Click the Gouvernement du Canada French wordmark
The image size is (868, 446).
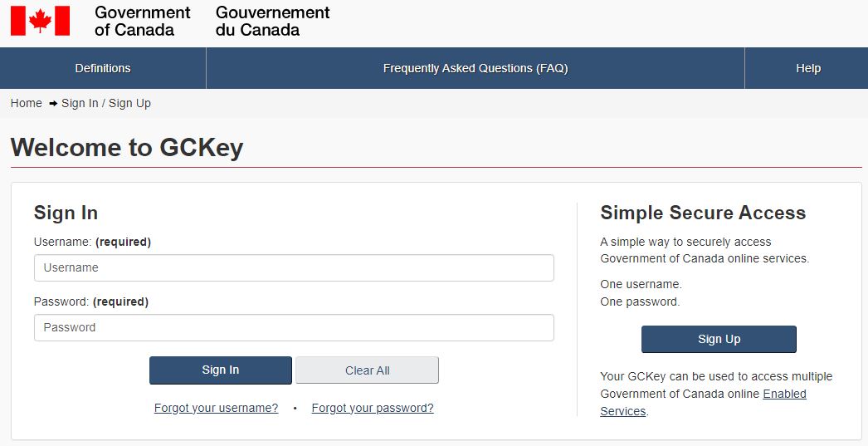click(272, 22)
